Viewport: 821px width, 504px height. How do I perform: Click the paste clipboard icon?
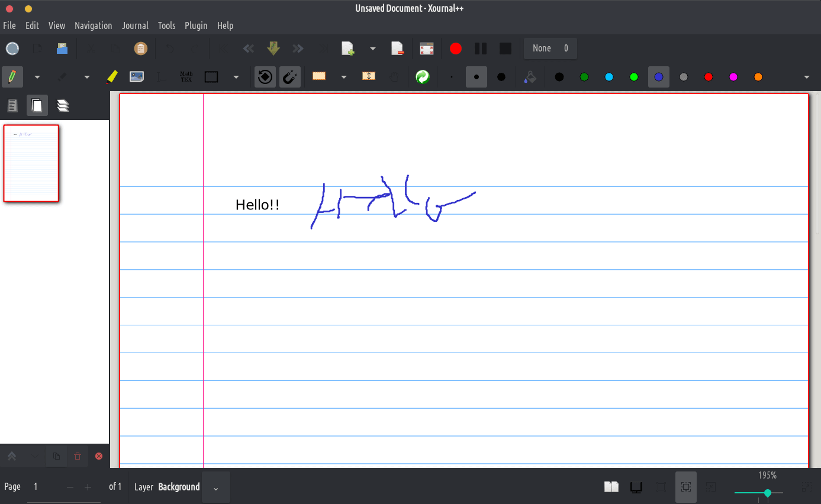pyautogui.click(x=141, y=49)
